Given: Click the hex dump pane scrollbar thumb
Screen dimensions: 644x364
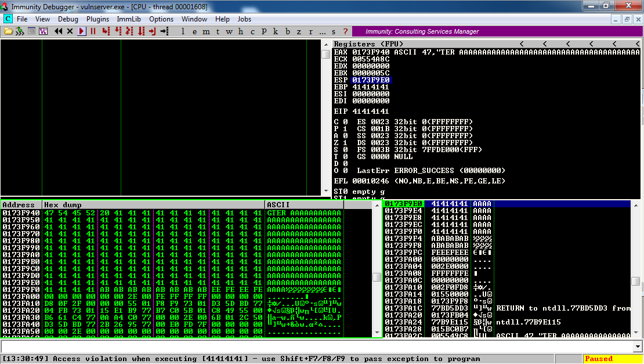Looking at the screenshot, I should [x=377, y=277].
